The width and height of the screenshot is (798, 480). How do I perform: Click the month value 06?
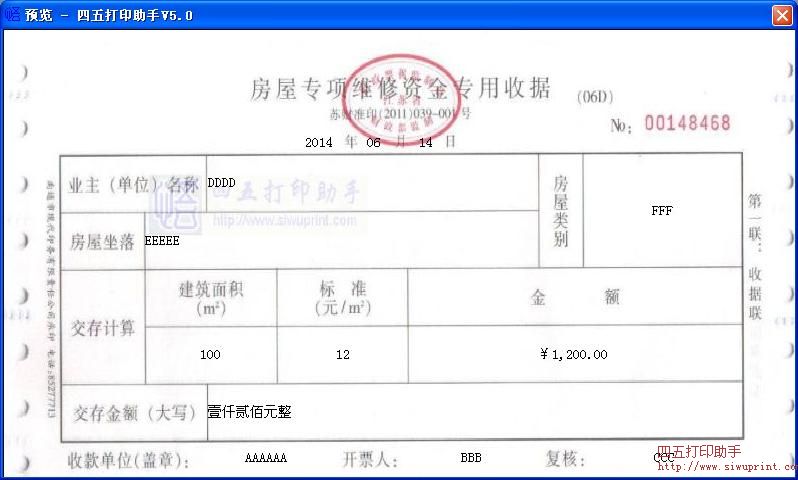[x=374, y=143]
